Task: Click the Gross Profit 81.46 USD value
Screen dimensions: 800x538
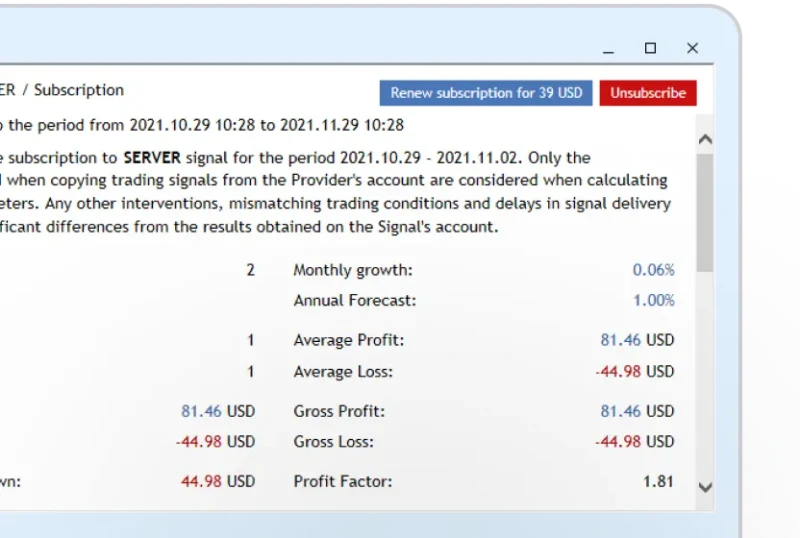Action: [637, 411]
